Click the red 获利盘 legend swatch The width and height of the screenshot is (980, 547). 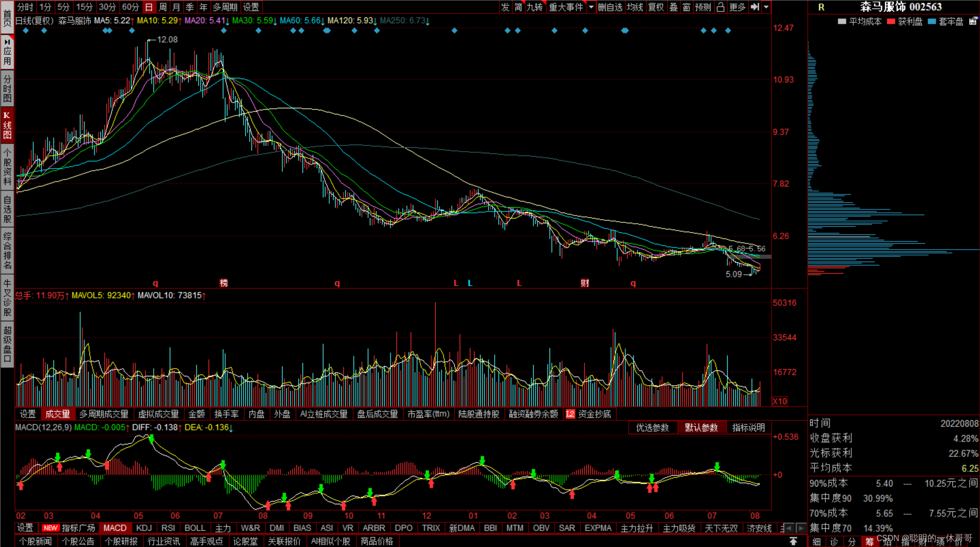(x=891, y=21)
